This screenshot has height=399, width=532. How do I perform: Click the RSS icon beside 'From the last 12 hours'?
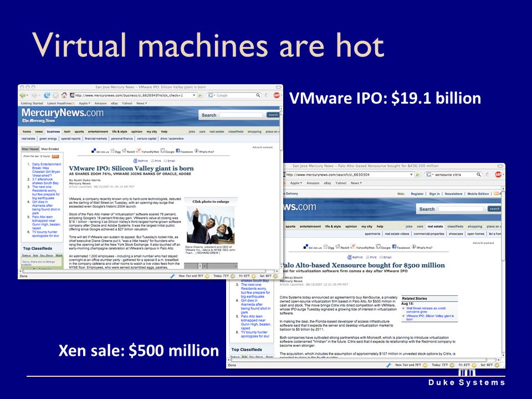55,156
